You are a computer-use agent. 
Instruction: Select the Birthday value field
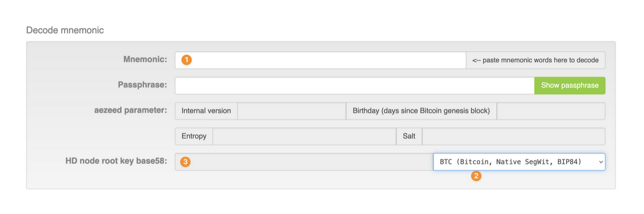point(550,111)
